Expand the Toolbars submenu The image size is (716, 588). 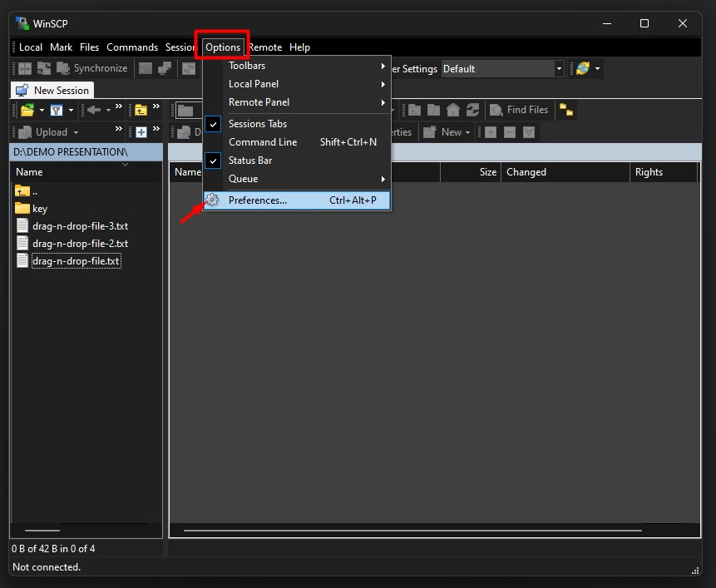click(297, 66)
